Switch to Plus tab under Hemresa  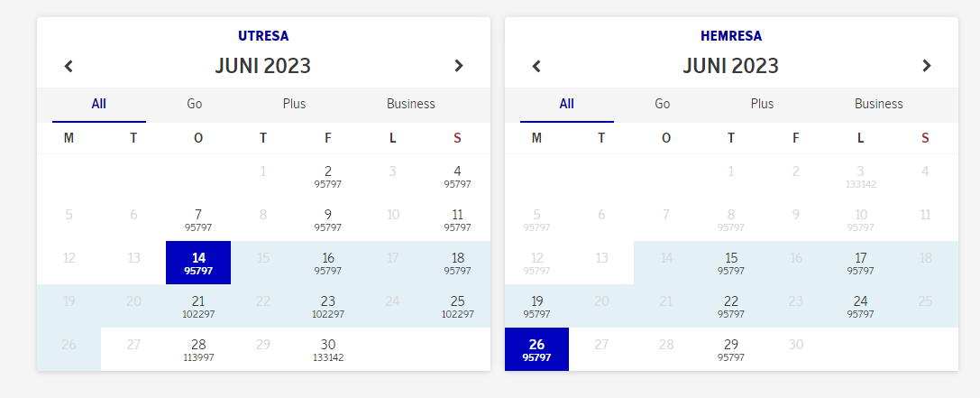762,104
